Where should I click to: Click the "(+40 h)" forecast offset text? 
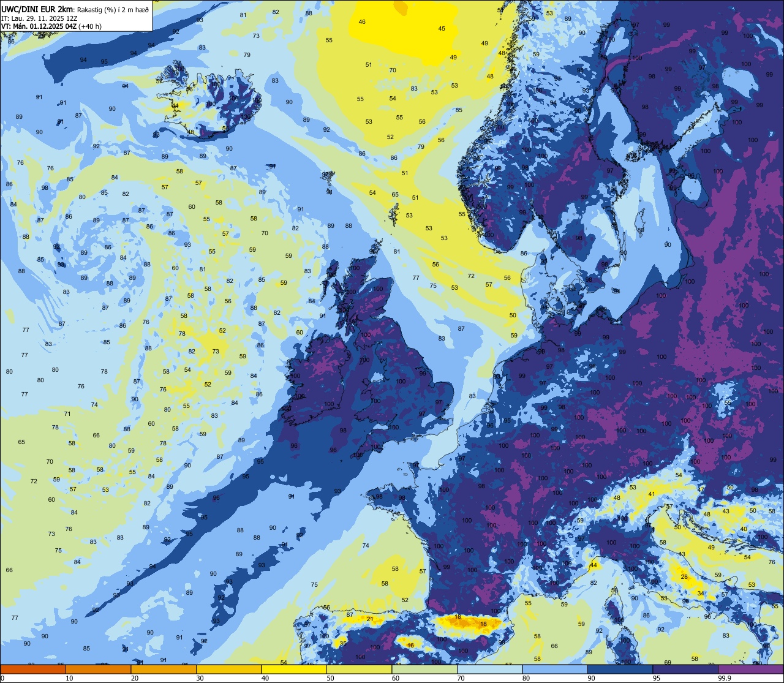[90, 26]
